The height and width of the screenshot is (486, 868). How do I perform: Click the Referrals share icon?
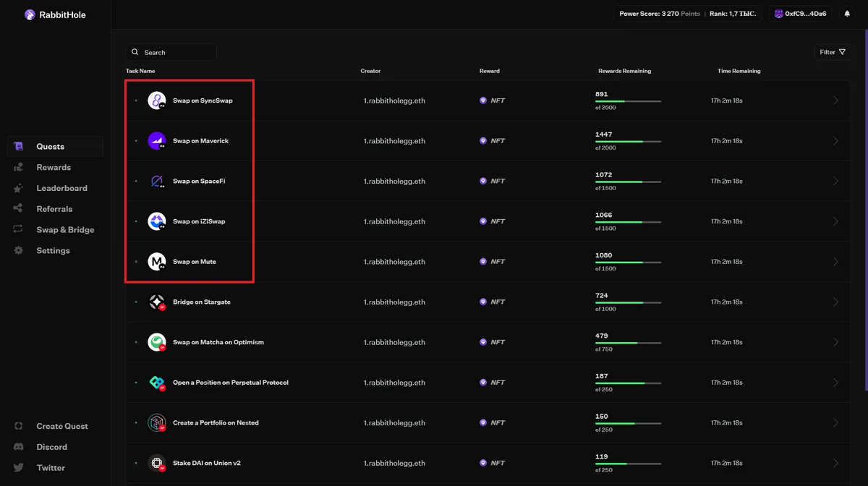[19, 209]
